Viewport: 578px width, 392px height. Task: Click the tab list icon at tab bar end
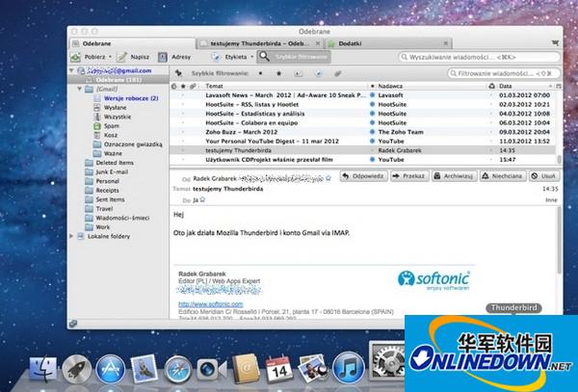tap(555, 43)
